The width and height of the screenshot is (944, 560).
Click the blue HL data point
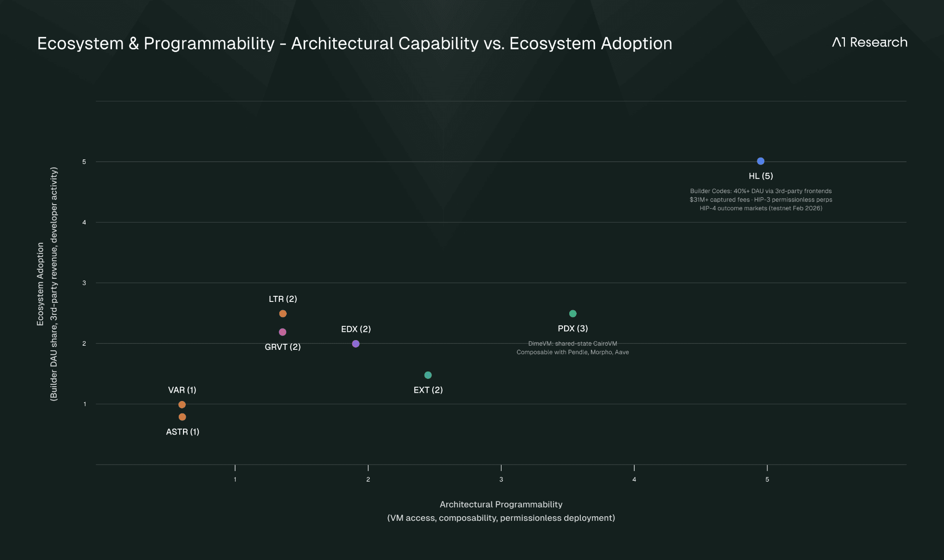[761, 161]
